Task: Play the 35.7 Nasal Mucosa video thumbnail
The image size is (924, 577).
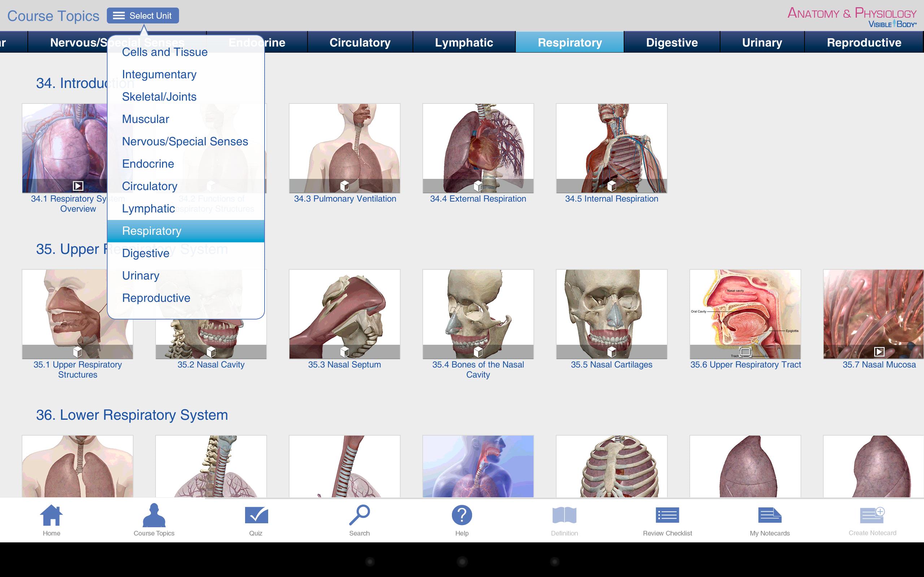Action: pyautogui.click(x=873, y=314)
